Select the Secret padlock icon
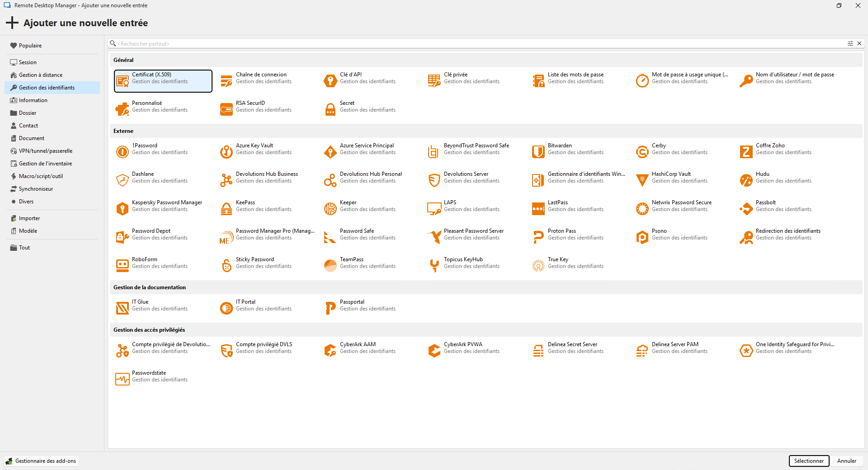Screen dimensions: 868x470 pyautogui.click(x=330, y=109)
